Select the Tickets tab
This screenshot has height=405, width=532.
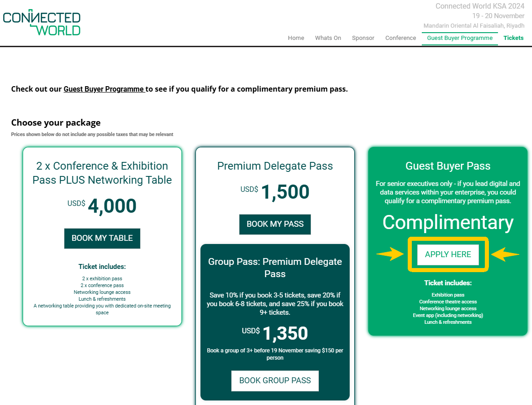(x=513, y=38)
